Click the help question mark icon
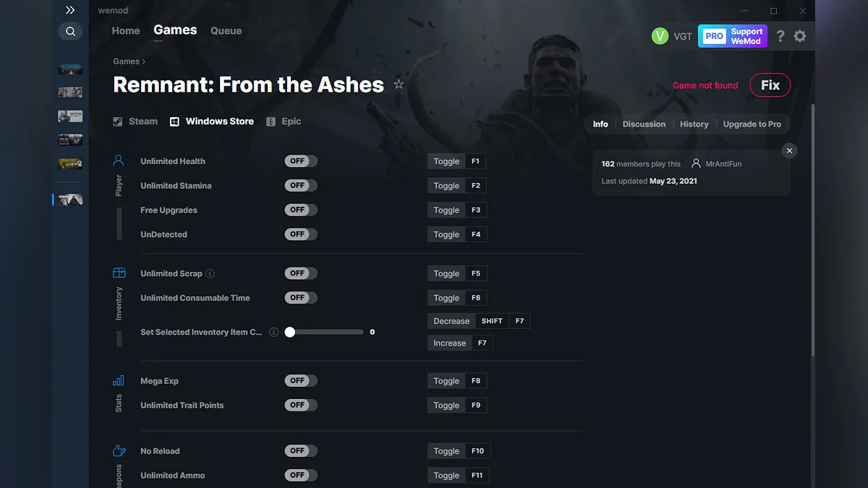Screen dimensions: 868x488 coord(780,35)
